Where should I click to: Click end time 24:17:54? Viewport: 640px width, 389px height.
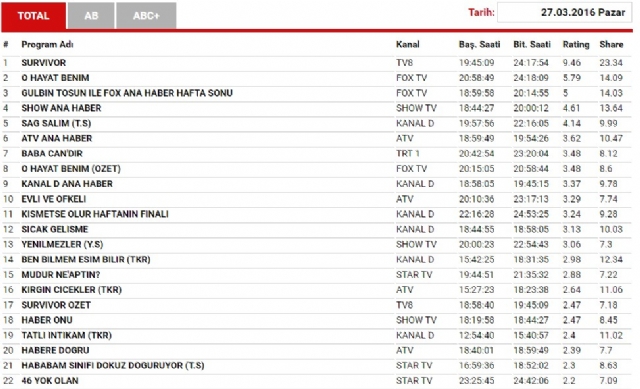[x=531, y=63]
